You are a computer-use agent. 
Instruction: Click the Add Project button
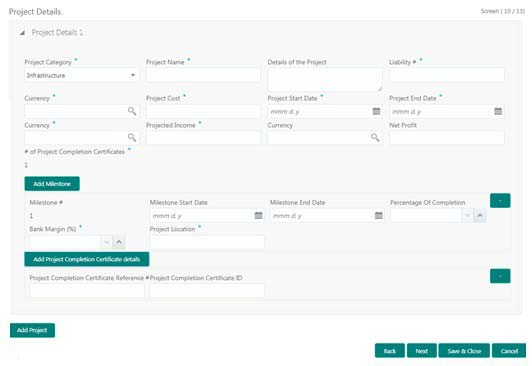pos(32,330)
